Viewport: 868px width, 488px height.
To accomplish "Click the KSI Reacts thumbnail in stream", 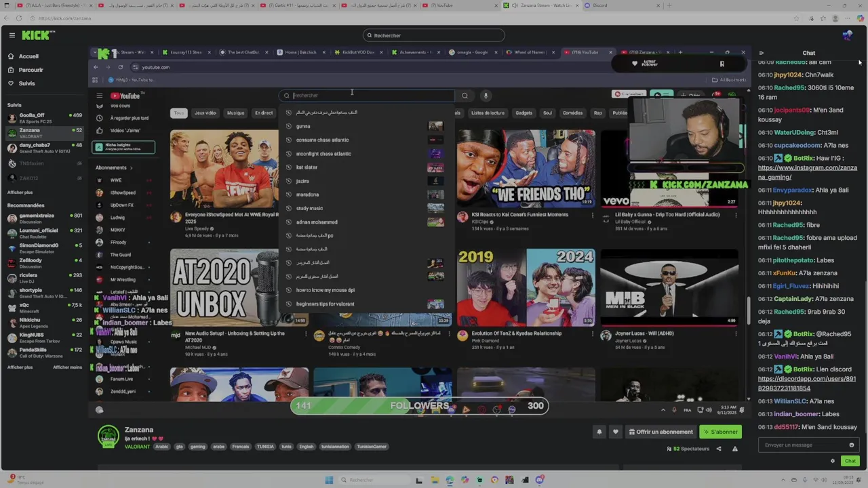I will click(526, 168).
